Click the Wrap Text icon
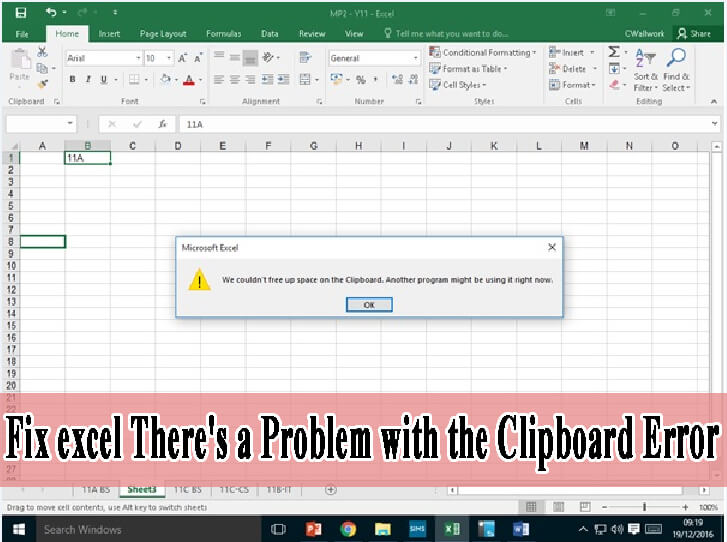The image size is (727, 542). [305, 57]
